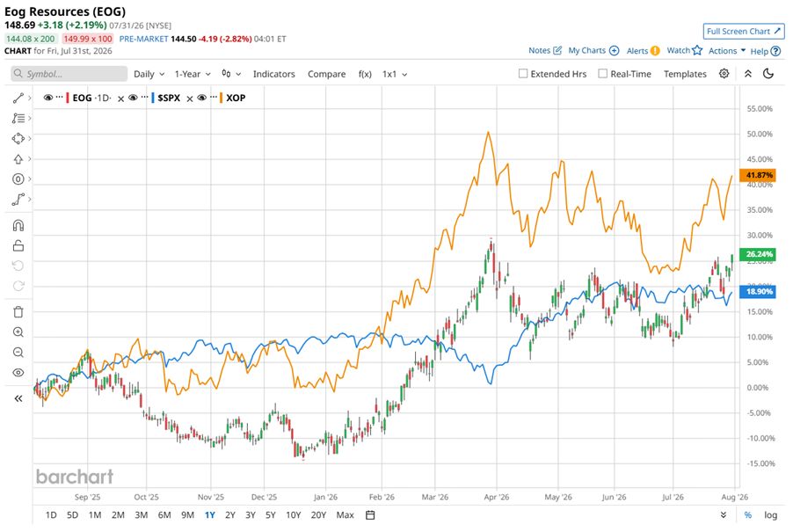Select the arrow marker tool
Screen dimensions: 793x532
(18, 159)
